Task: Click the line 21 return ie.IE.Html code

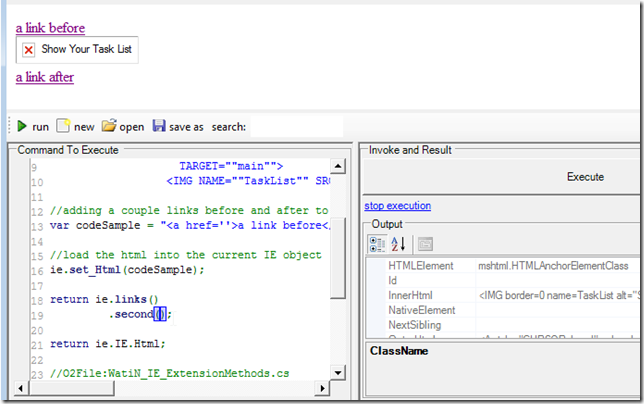Action: pos(110,344)
